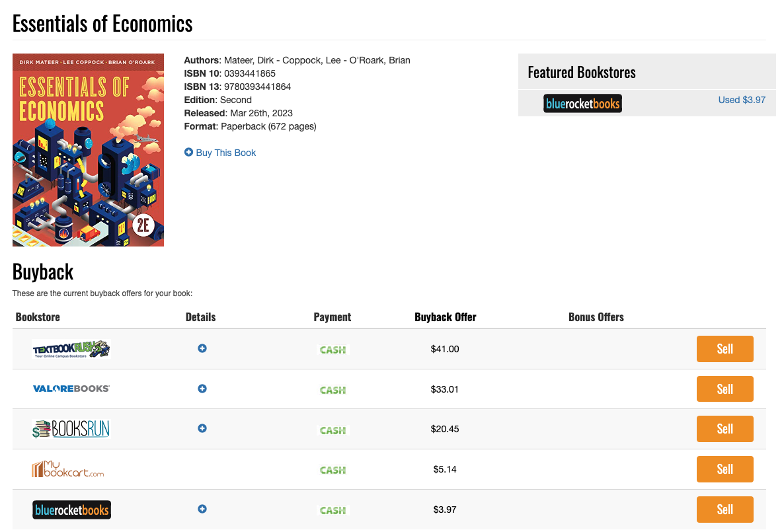This screenshot has height=532, width=784.
Task: Click the Used $3.97 link
Action: click(x=742, y=100)
